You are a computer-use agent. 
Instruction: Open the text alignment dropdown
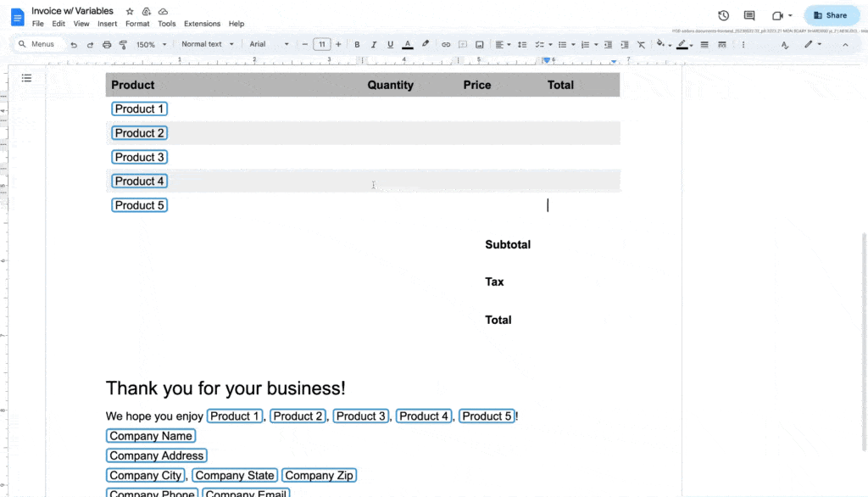tap(503, 45)
